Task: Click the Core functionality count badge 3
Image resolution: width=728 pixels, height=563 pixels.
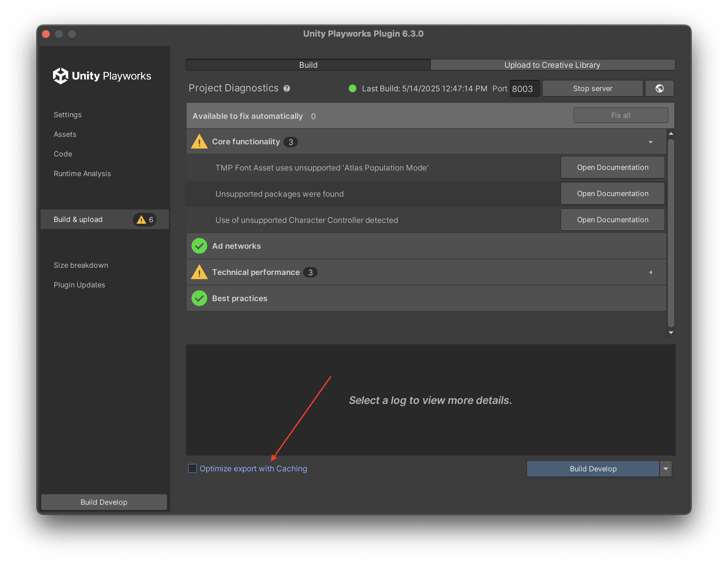Action: tap(291, 142)
